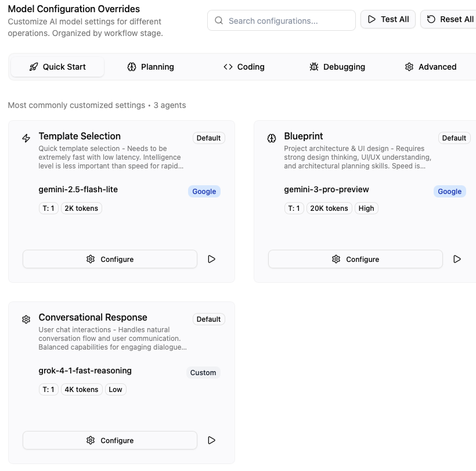The width and height of the screenshot is (476, 471).
Task: Click the Reset All button
Action: point(450,19)
